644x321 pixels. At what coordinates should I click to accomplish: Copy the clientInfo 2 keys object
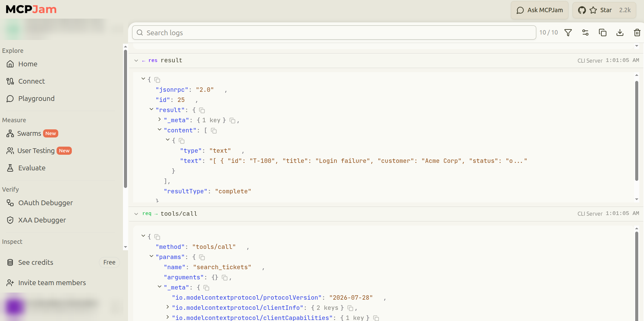(x=351, y=308)
